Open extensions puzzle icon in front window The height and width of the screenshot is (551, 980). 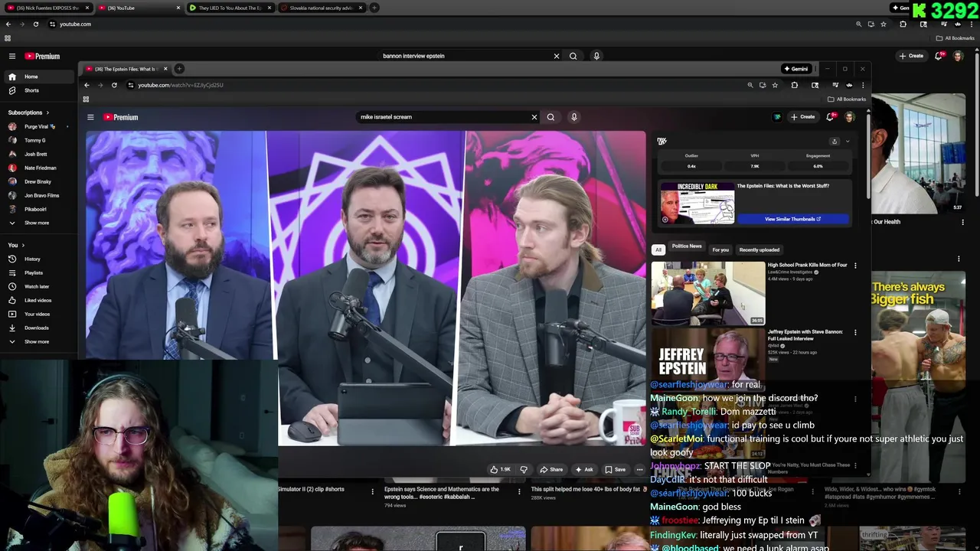click(794, 85)
